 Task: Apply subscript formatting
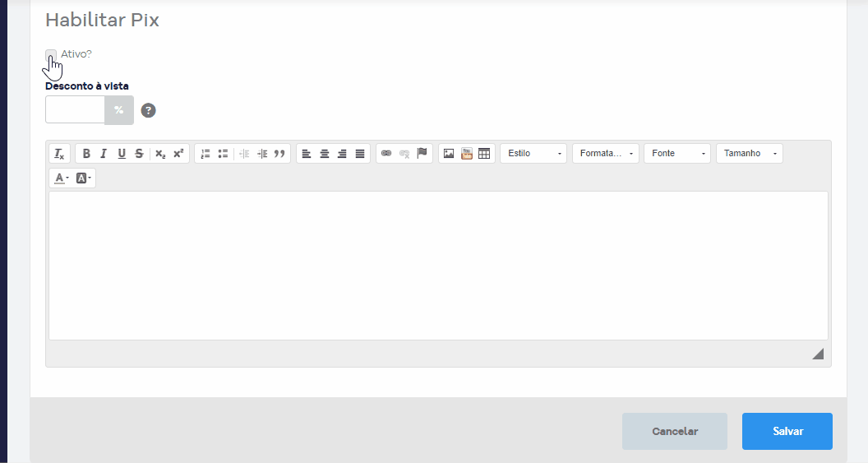pos(160,154)
